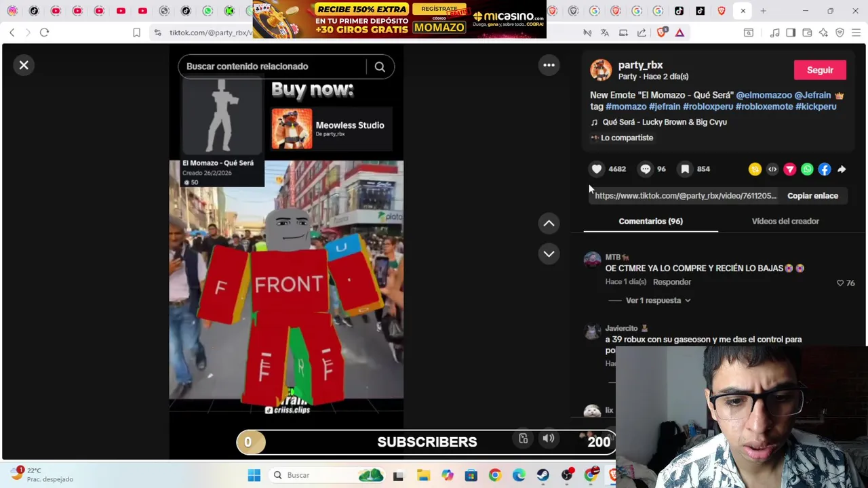Viewport: 868px width, 488px height.
Task: Go to next video with down arrow
Action: click(549, 253)
